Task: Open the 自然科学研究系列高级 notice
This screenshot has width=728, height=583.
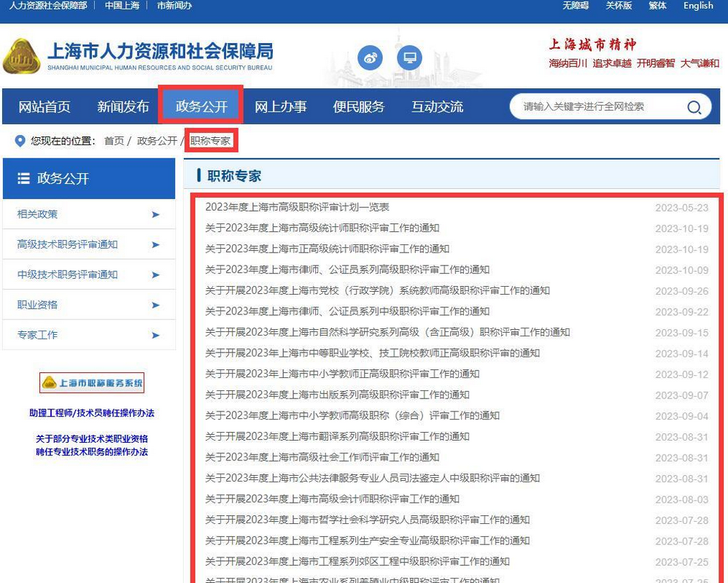Action: [x=387, y=332]
